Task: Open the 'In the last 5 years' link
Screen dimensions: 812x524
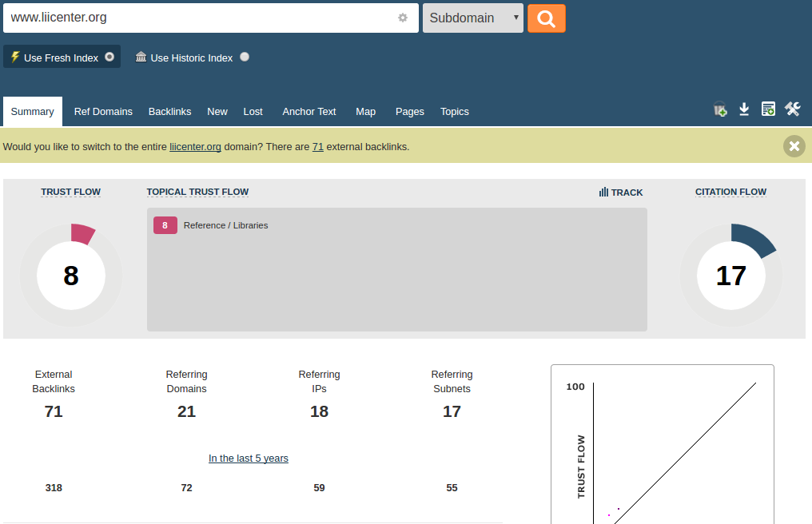Action: [x=249, y=458]
